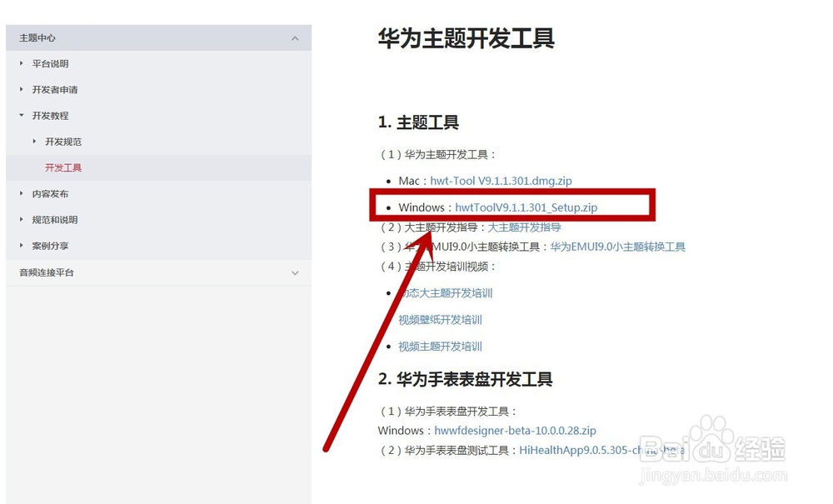Screen dimensions: 833x504
Task: Expand the 开发规范 arrow
Action: point(34,142)
